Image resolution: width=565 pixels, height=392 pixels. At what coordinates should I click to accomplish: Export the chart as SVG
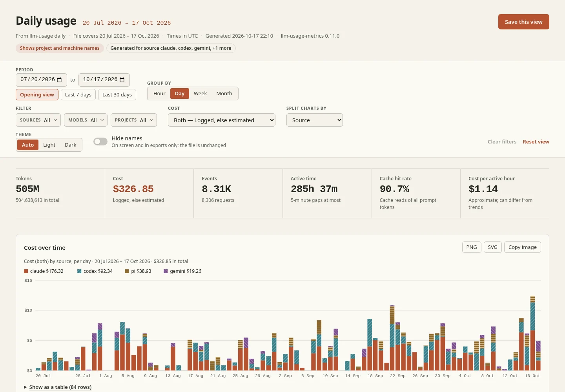coord(493,247)
